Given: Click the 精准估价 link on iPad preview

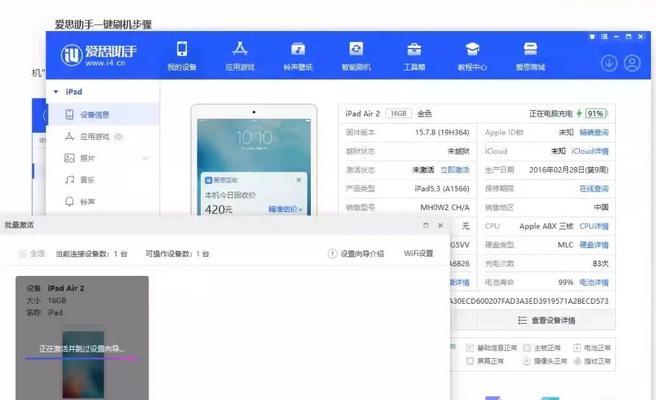Looking at the screenshot, I should coord(285,209).
